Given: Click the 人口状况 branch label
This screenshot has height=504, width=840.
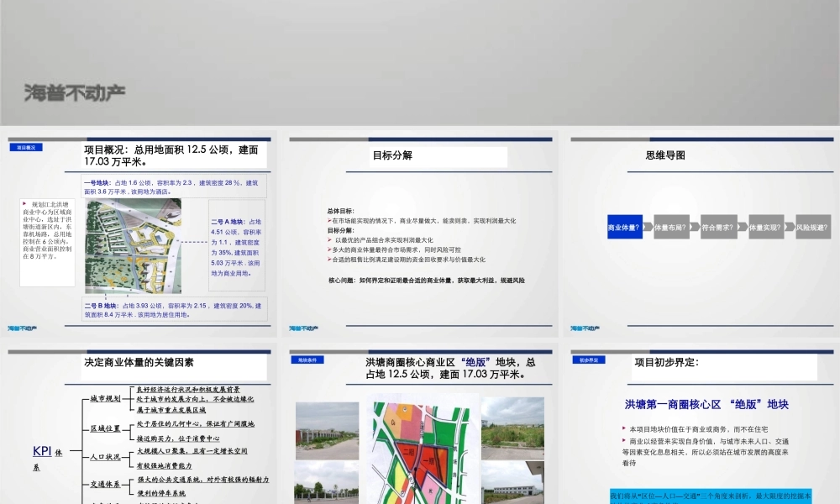Looking at the screenshot, I should coord(105,457).
